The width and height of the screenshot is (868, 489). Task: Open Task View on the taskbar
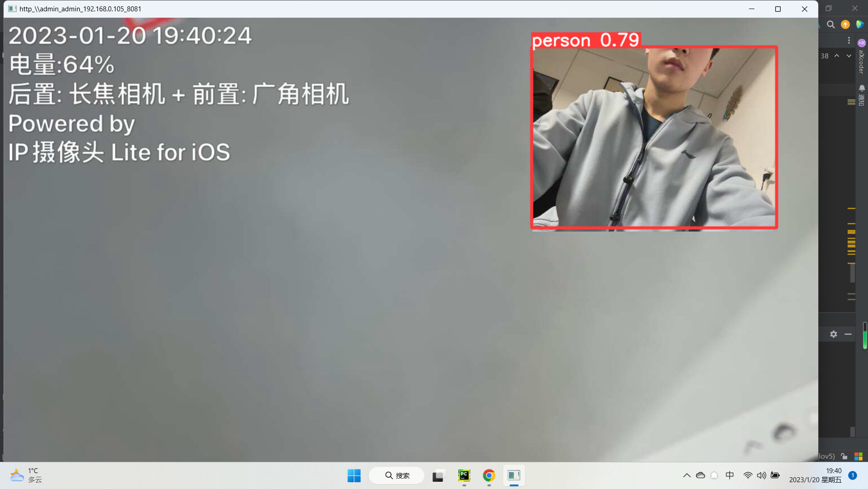point(438,475)
